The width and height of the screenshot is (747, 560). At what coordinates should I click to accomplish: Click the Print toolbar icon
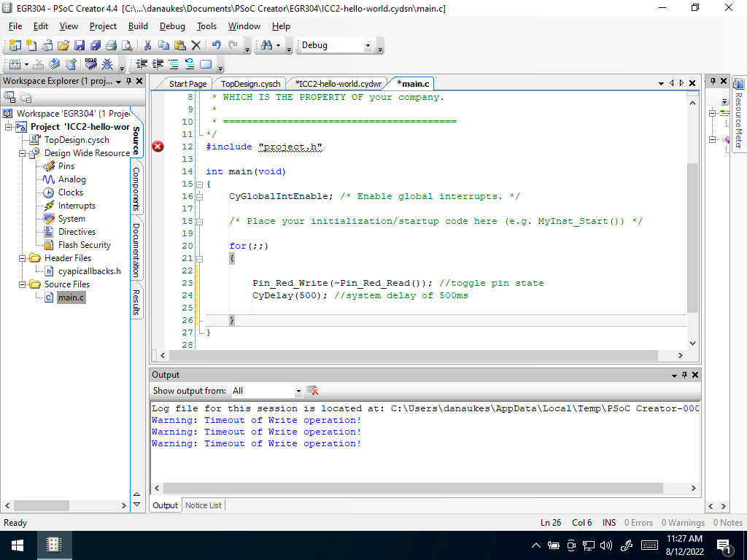[x=111, y=45]
